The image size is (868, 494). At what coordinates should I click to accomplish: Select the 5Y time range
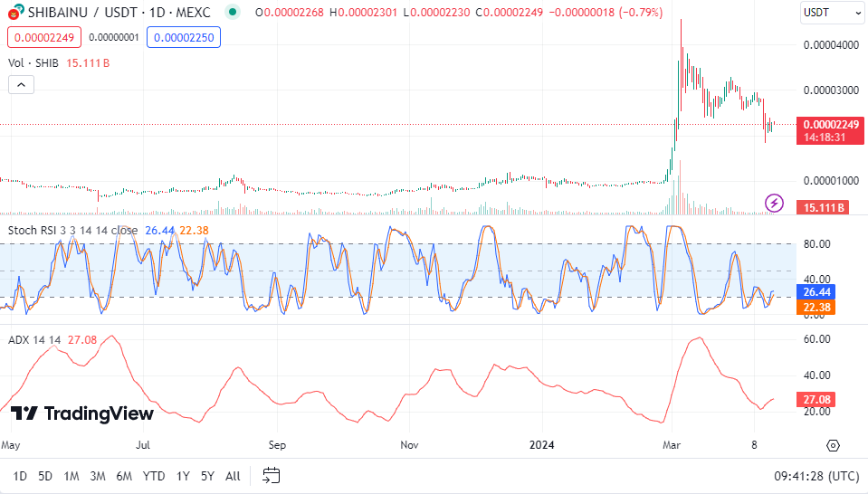point(207,476)
